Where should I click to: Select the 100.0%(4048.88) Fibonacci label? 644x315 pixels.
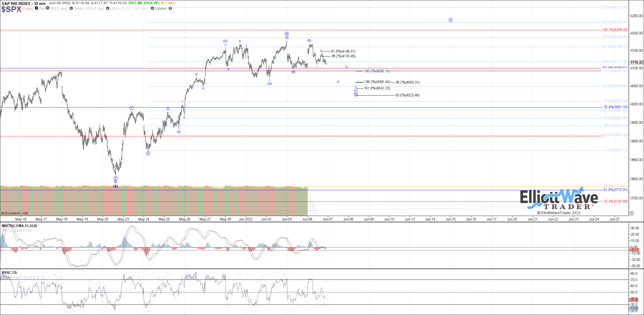coord(615,86)
